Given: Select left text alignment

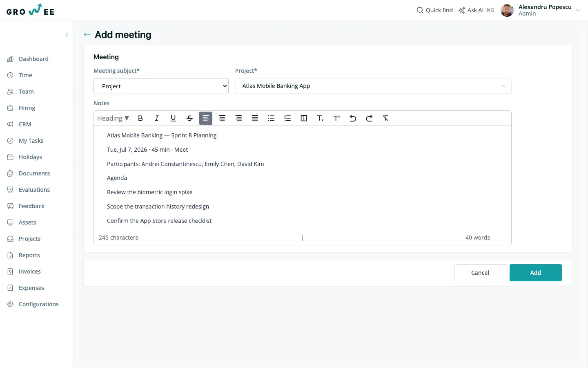Looking at the screenshot, I should click(x=206, y=118).
